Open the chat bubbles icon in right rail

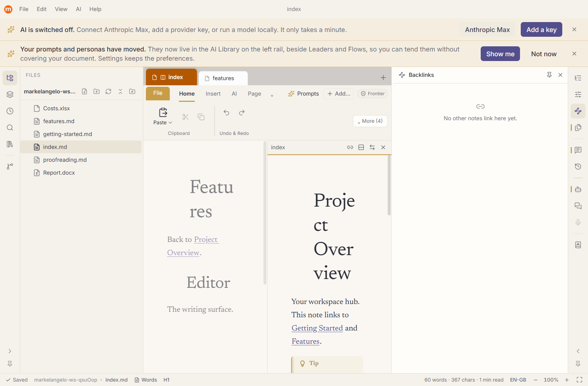[578, 206]
